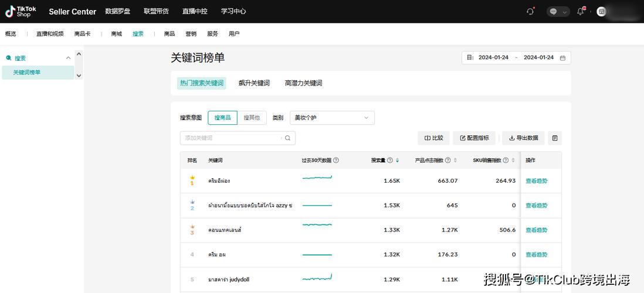Click the 配置指标 button

[x=474, y=138]
